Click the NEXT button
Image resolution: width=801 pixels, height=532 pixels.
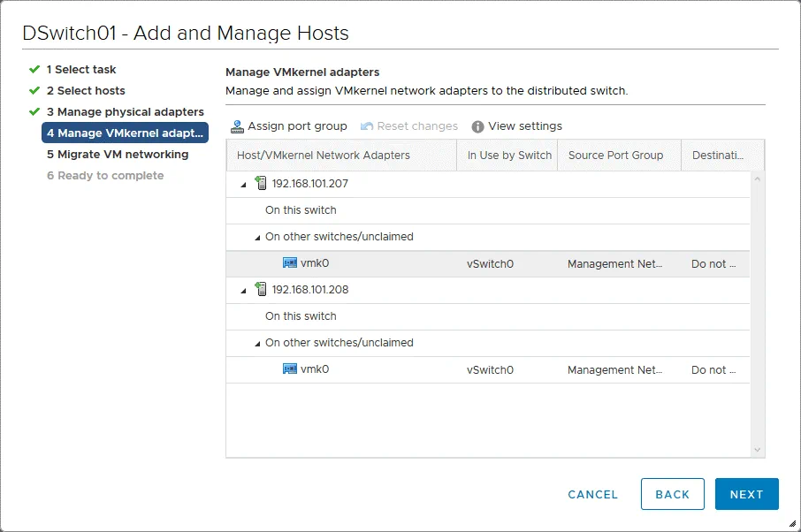746,495
